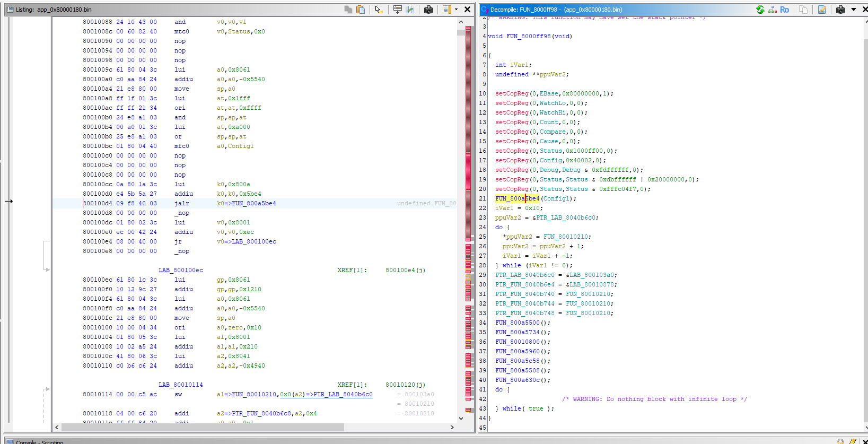
Task: Click the Decompile panel title icon
Action: 485,10
